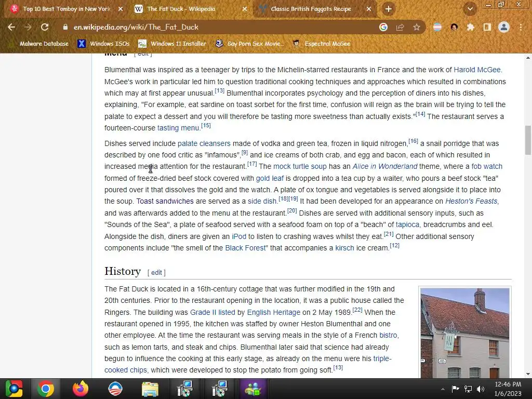The width and height of the screenshot is (532, 399).
Task: Follow the English Heritage link
Action: 273,312
